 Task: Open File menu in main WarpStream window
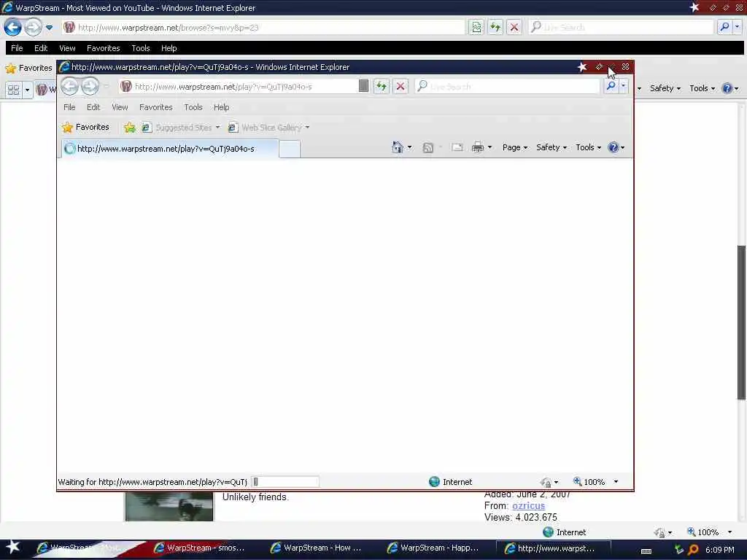click(x=17, y=48)
